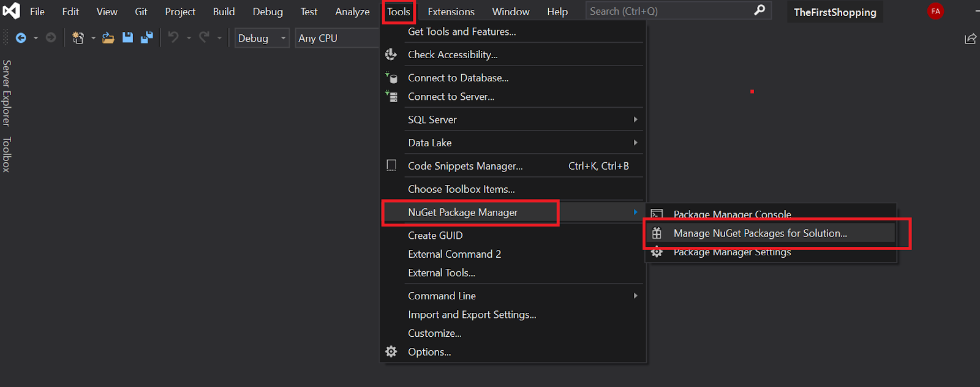Image resolution: width=980 pixels, height=387 pixels.
Task: Open the File menu
Action: 37,12
